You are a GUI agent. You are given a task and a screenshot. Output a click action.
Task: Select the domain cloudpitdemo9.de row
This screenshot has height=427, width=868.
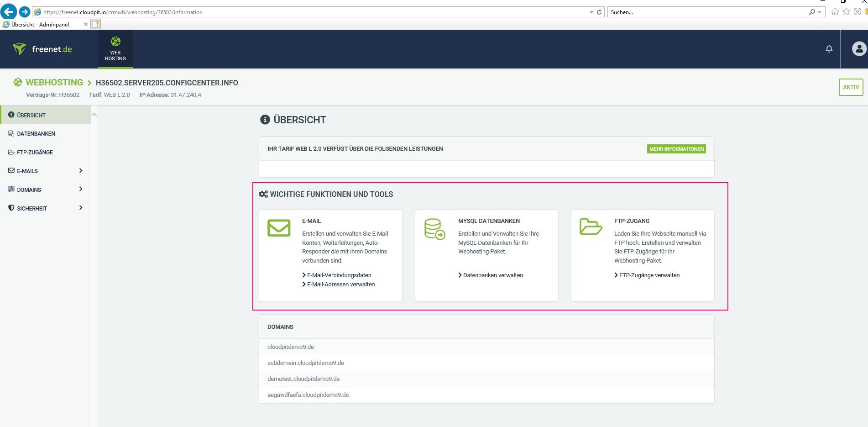[291, 347]
